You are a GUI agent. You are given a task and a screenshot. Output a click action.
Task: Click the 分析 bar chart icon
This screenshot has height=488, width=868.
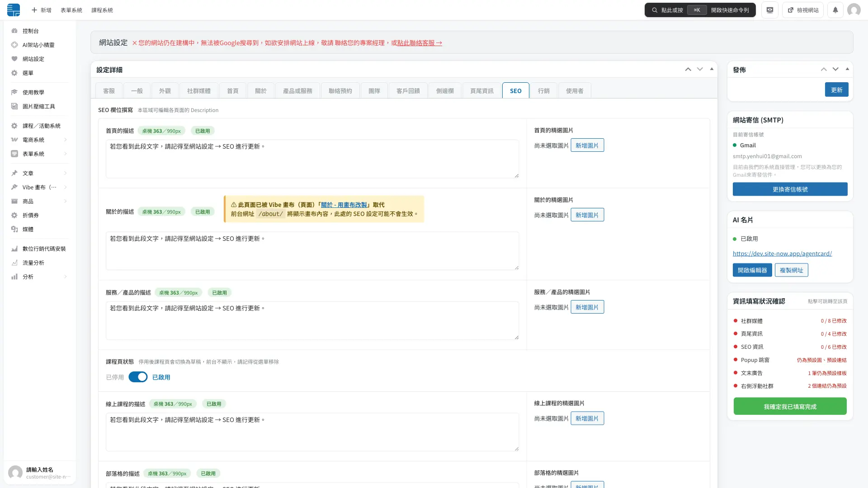pyautogui.click(x=14, y=277)
